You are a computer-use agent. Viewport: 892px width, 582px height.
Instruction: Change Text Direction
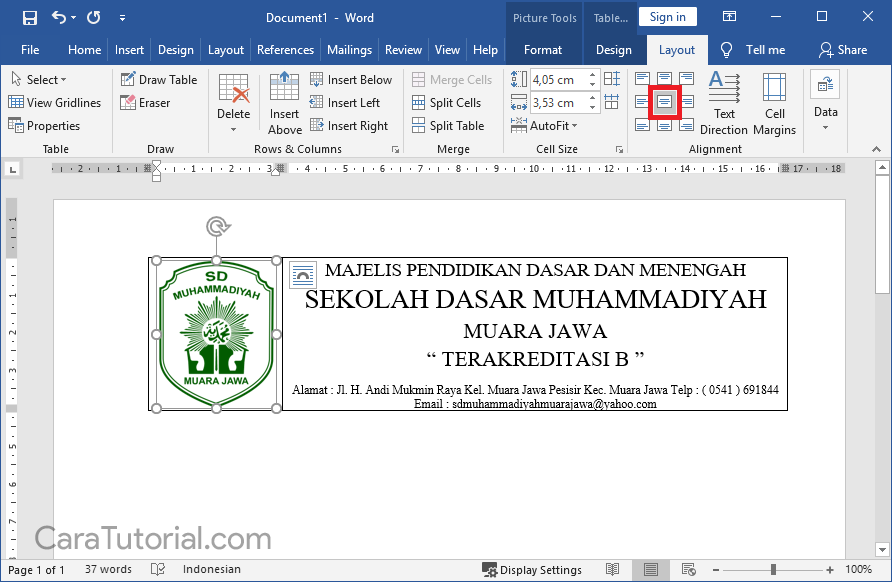(x=724, y=104)
